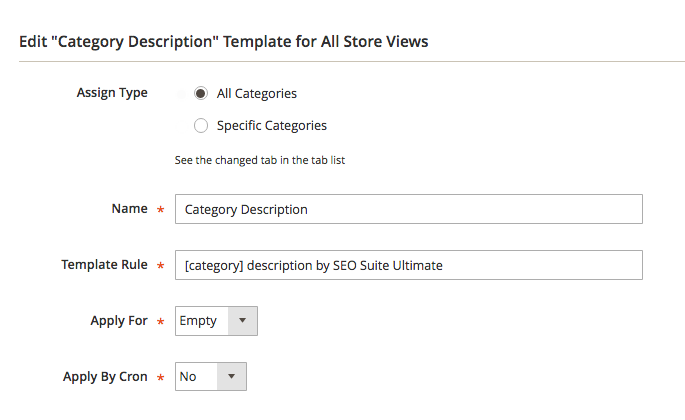685x420 pixels.
Task: Select the All Categories radio button
Action: (x=201, y=94)
